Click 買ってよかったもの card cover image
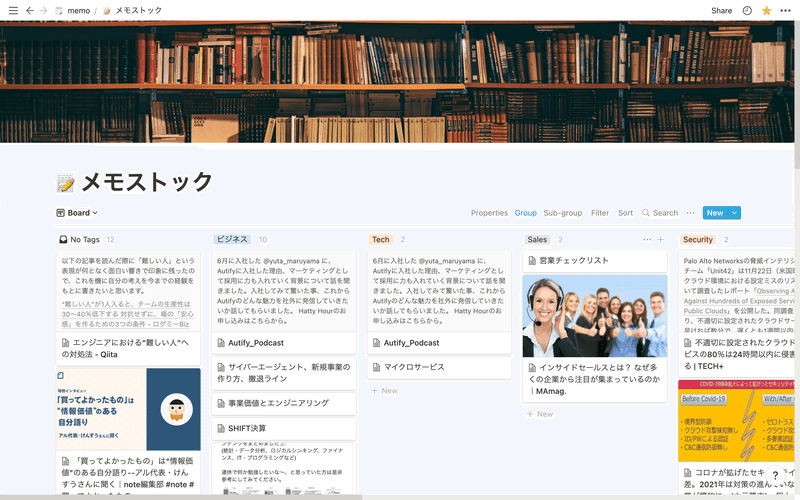The image size is (800, 500). coord(128,409)
